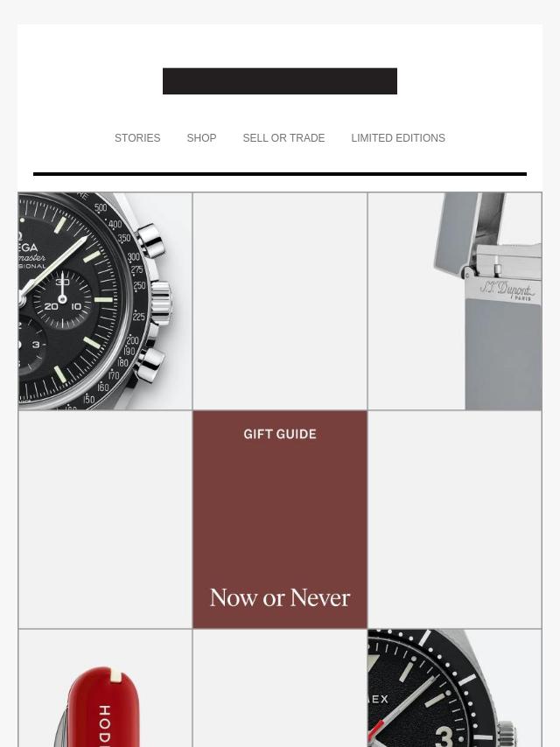Open the S.T. Dupont lighter image
Viewport: 560px width, 747px height.
coord(455,301)
